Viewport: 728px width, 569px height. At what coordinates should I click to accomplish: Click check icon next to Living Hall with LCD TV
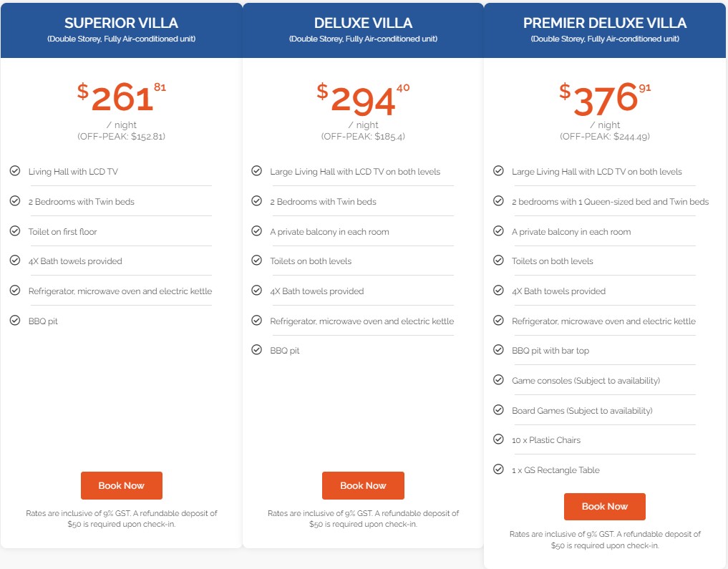click(x=14, y=171)
